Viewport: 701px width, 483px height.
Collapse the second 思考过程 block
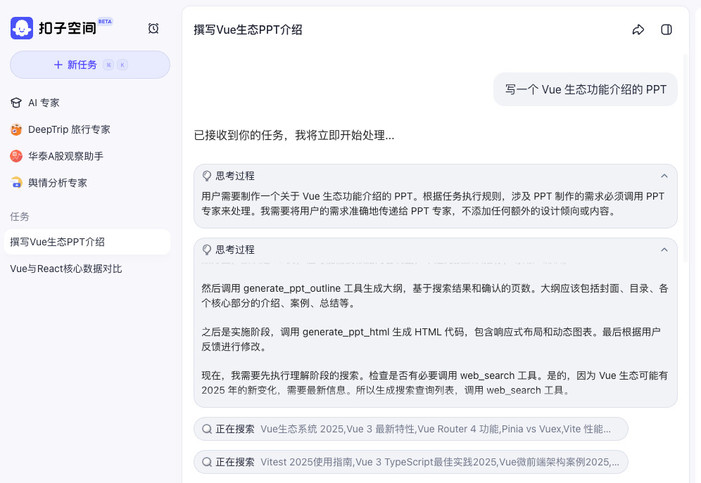tap(664, 250)
